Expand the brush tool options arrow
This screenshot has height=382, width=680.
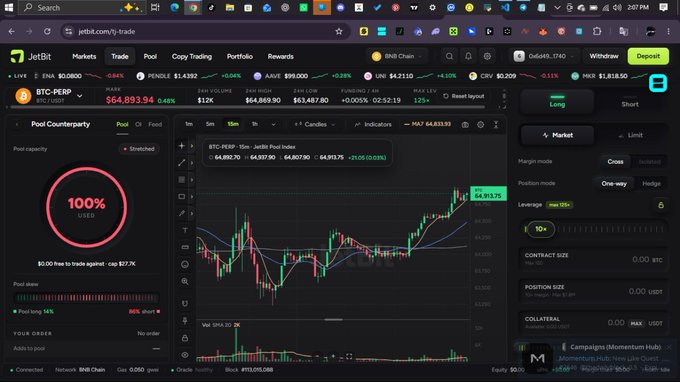coord(192,213)
